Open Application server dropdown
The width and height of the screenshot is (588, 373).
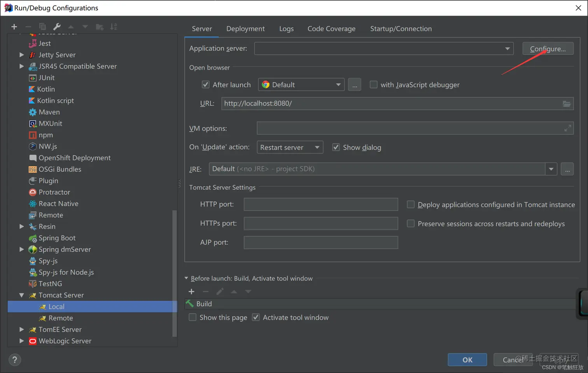click(384, 49)
